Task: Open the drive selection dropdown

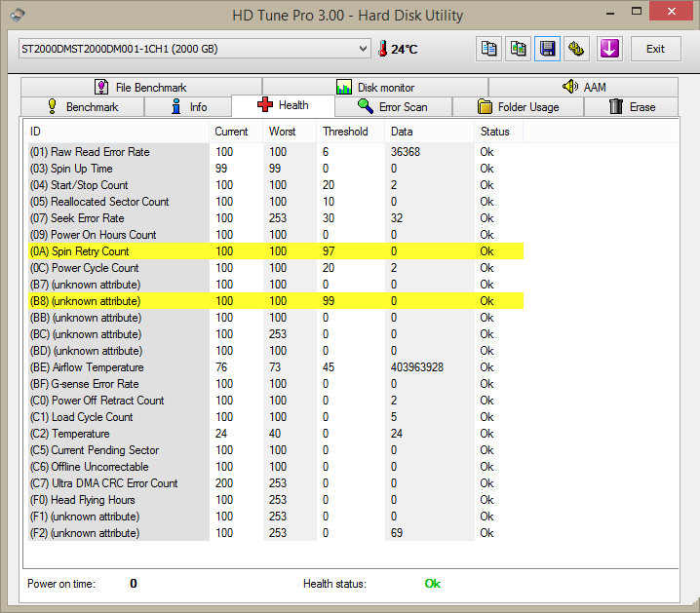Action: pos(195,49)
